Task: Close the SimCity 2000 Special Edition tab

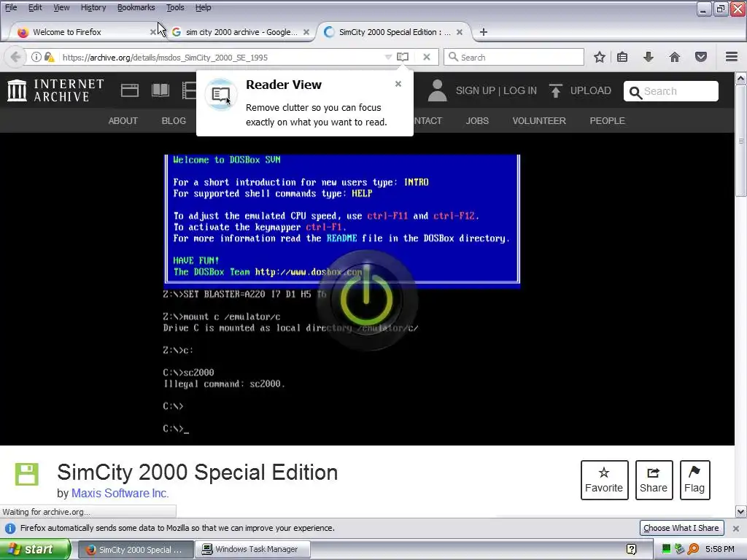Action: click(460, 32)
